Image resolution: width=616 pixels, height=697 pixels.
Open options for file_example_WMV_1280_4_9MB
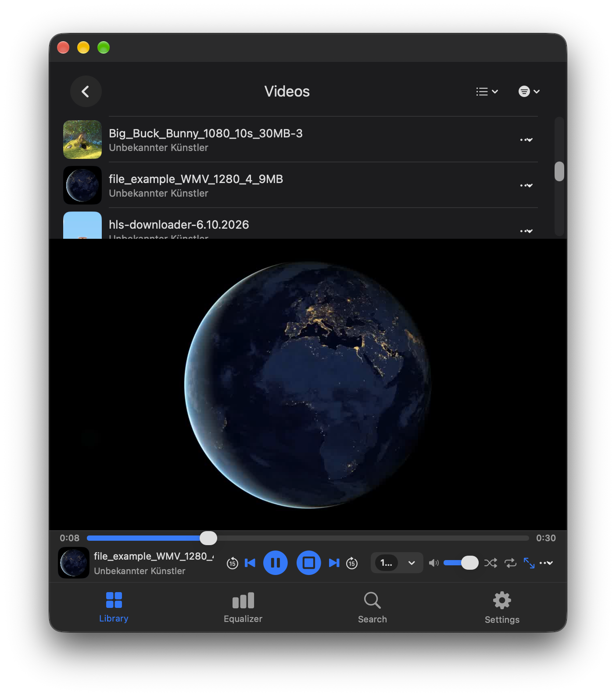click(526, 186)
